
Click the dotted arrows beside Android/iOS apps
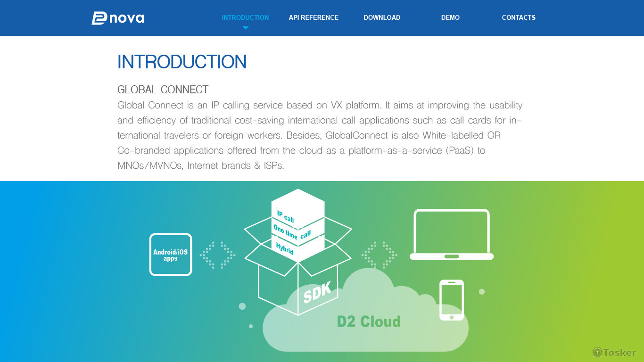[217, 255]
